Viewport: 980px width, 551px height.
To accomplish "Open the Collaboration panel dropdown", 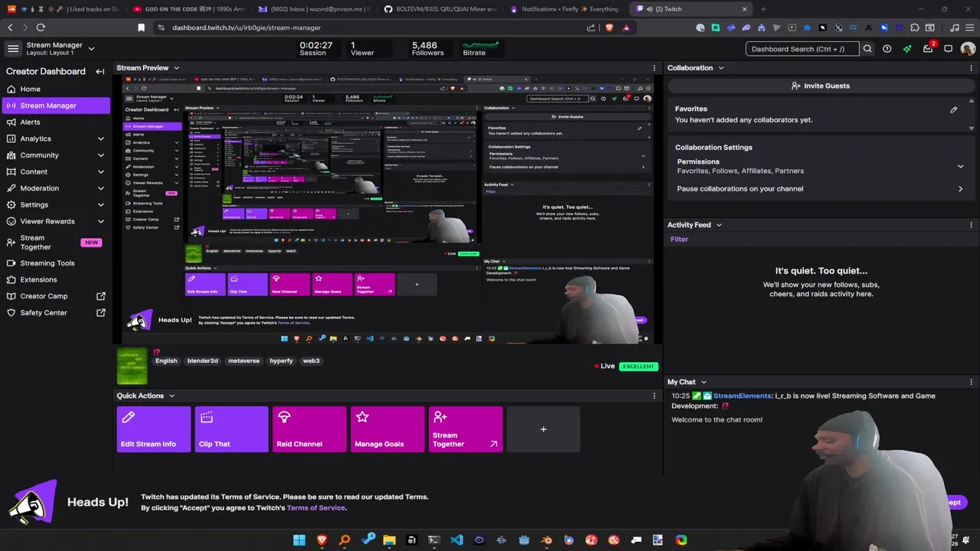I will [x=720, y=68].
